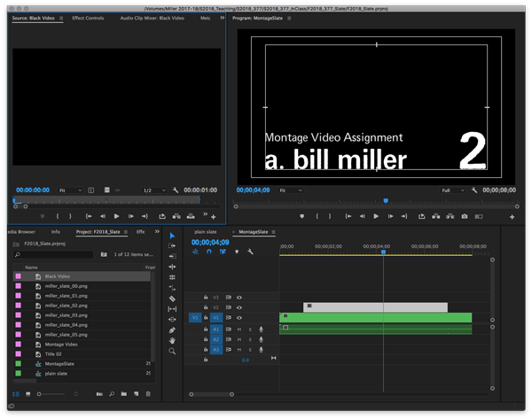Open timeline display settings wrench

250,252
